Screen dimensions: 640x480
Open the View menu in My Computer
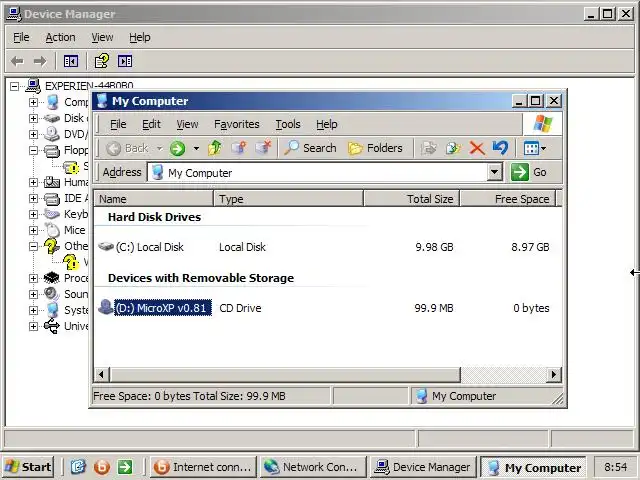pos(187,124)
